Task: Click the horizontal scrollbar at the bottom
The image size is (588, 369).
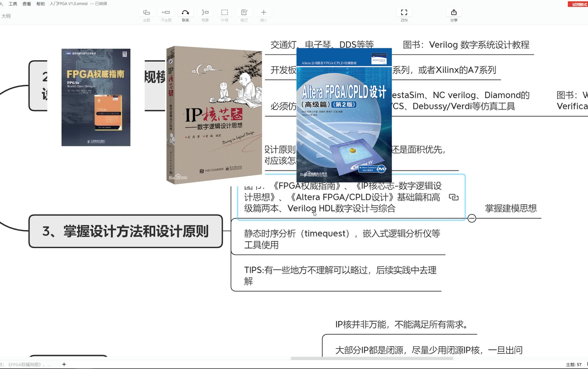Action: coord(372,358)
